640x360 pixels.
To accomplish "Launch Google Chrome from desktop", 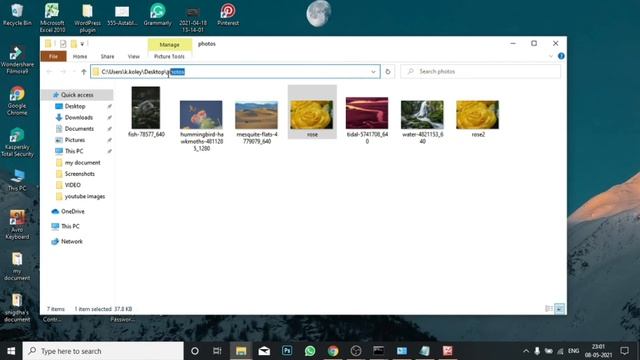I will (17, 101).
